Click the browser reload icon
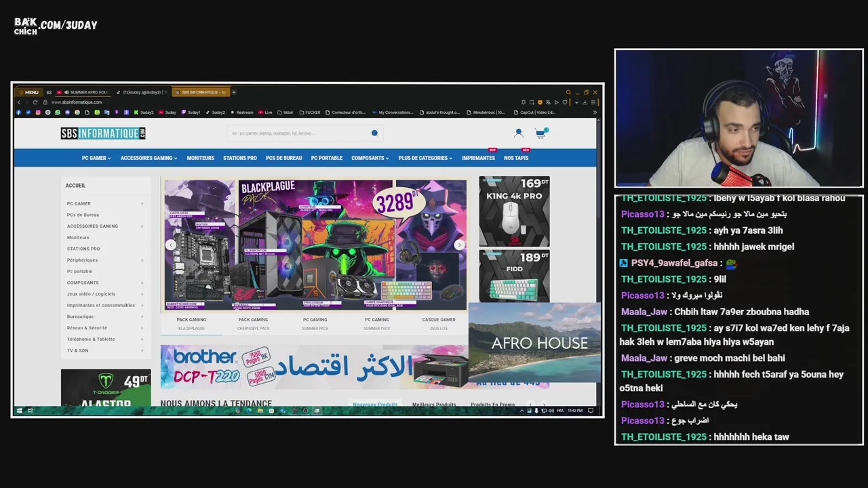This screenshot has width=868, height=488. (x=35, y=102)
